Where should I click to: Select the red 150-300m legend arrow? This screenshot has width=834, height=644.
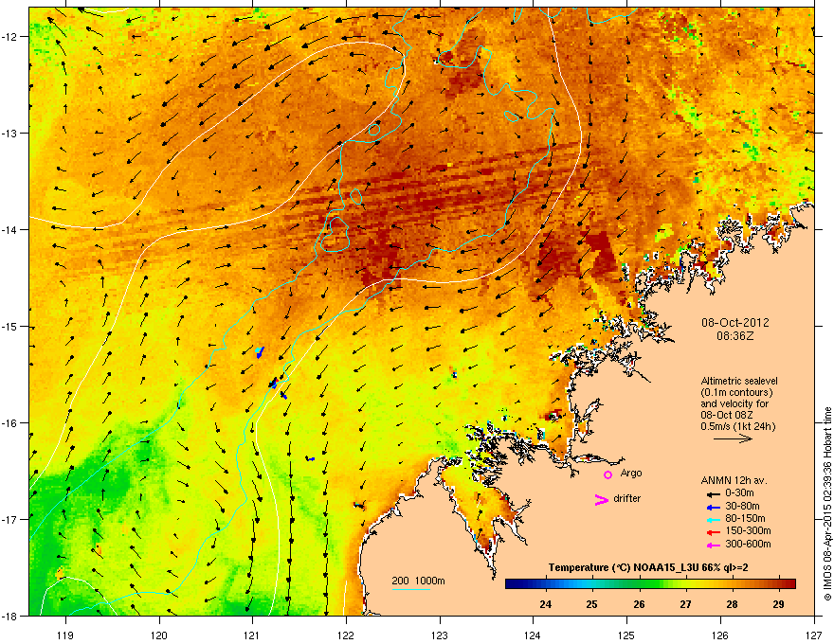[x=713, y=531]
